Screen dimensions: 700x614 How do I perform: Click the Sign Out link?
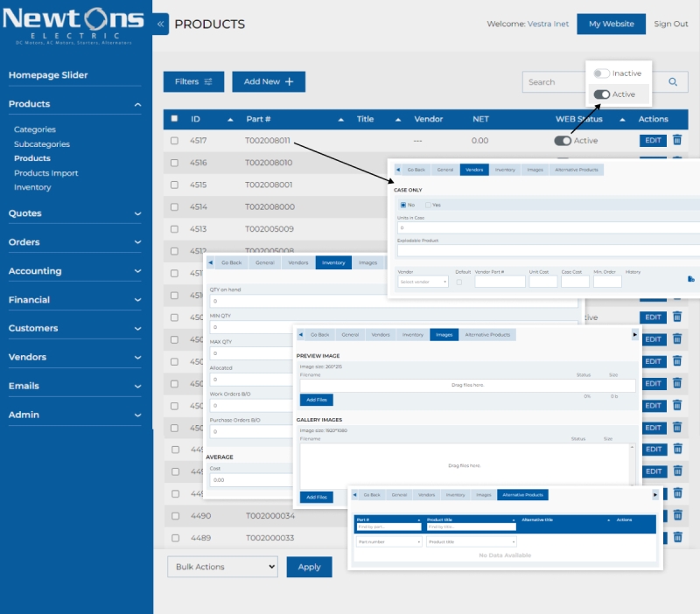(x=671, y=24)
